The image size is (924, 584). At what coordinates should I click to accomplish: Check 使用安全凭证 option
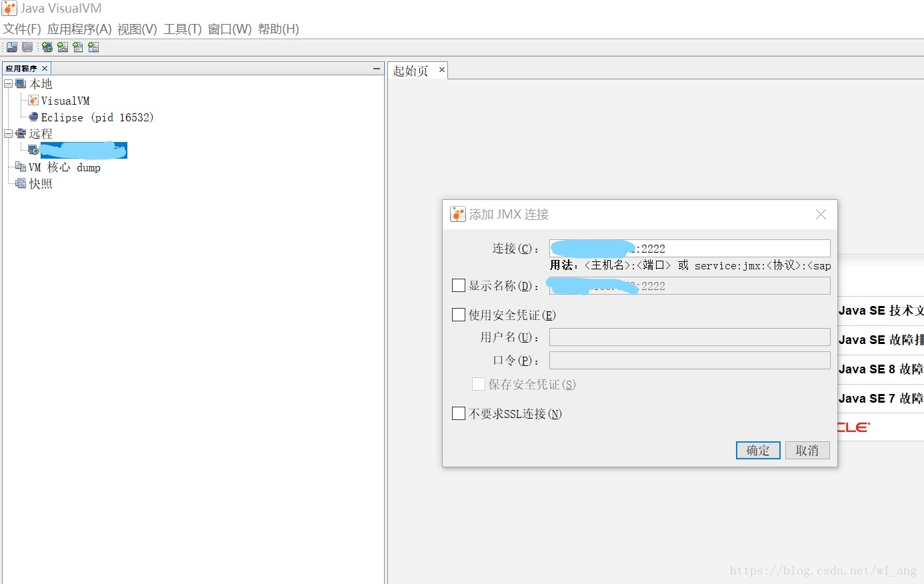(x=459, y=315)
